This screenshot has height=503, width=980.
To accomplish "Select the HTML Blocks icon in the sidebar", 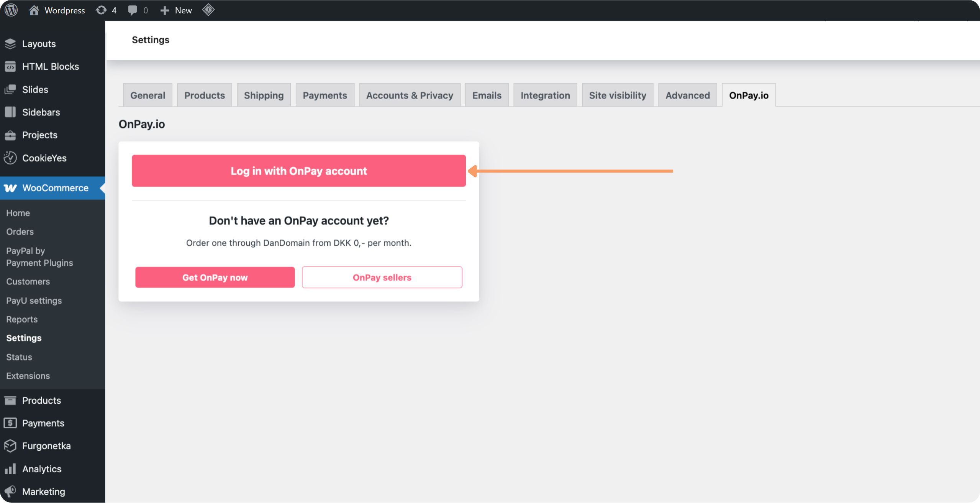I will (11, 66).
